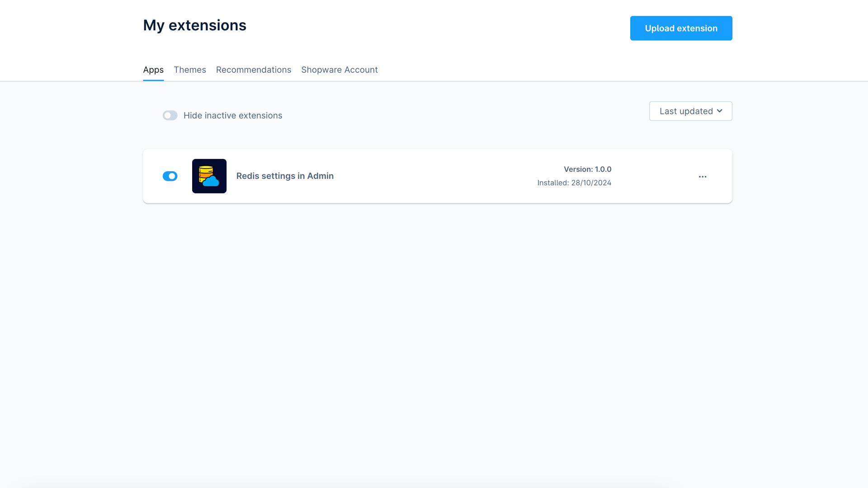The width and height of the screenshot is (868, 488).
Task: Switch to the Apps tab
Action: tap(153, 70)
